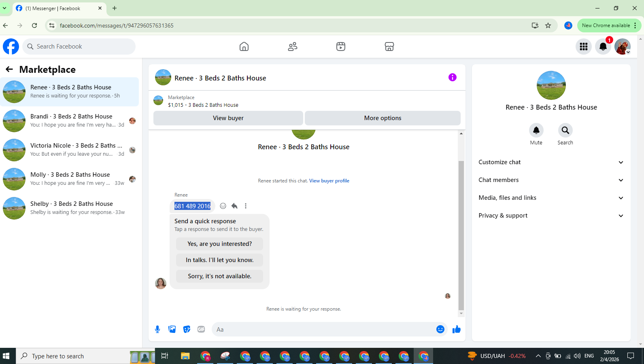Show hidden system tray icons chevron
This screenshot has height=364, width=644.
coord(538,356)
